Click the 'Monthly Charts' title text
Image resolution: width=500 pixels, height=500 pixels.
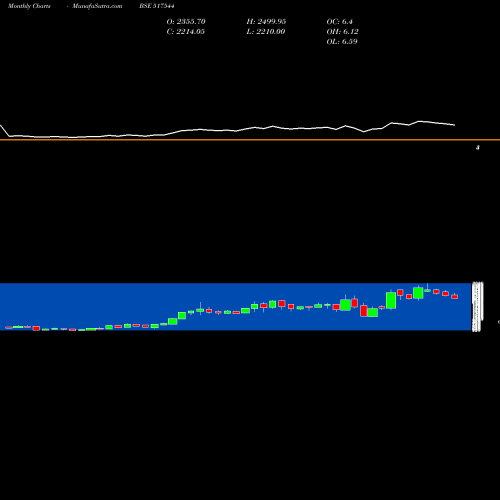click(29, 6)
